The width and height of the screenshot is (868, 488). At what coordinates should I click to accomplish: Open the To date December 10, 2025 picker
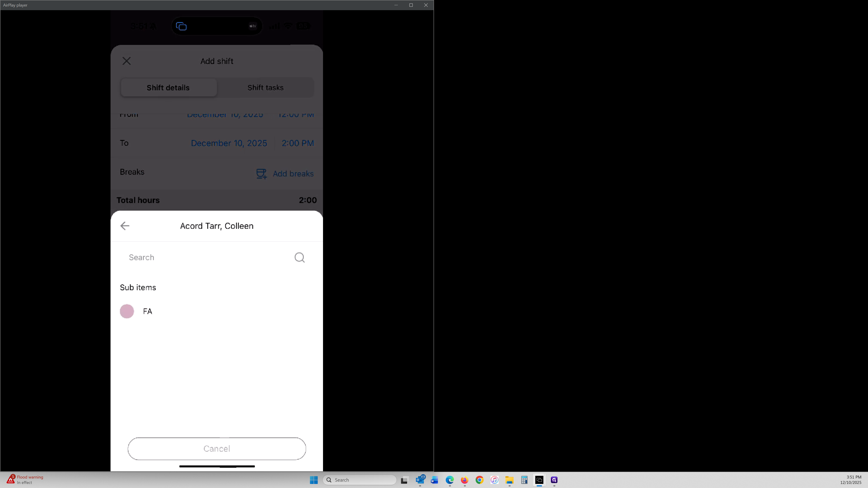tap(229, 143)
